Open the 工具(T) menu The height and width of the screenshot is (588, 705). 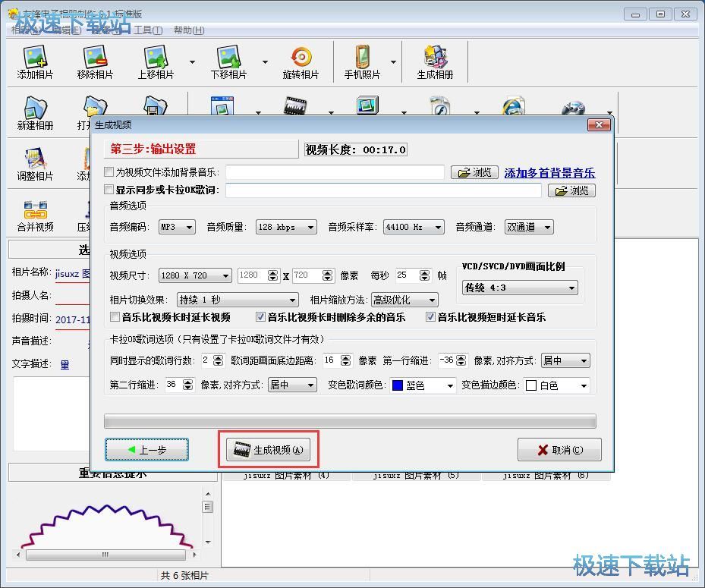click(148, 30)
